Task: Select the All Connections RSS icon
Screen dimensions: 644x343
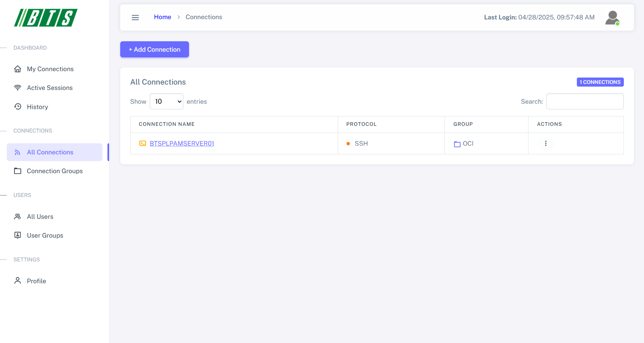Action: point(17,152)
